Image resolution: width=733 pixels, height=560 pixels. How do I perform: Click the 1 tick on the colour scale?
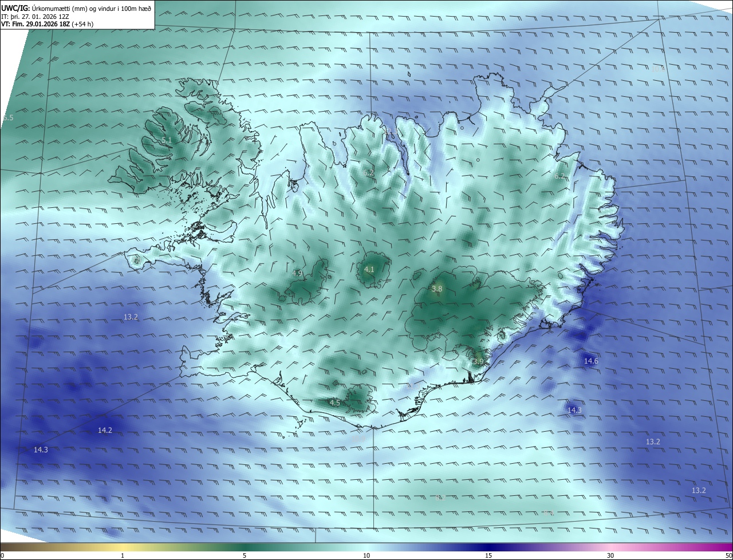(123, 555)
